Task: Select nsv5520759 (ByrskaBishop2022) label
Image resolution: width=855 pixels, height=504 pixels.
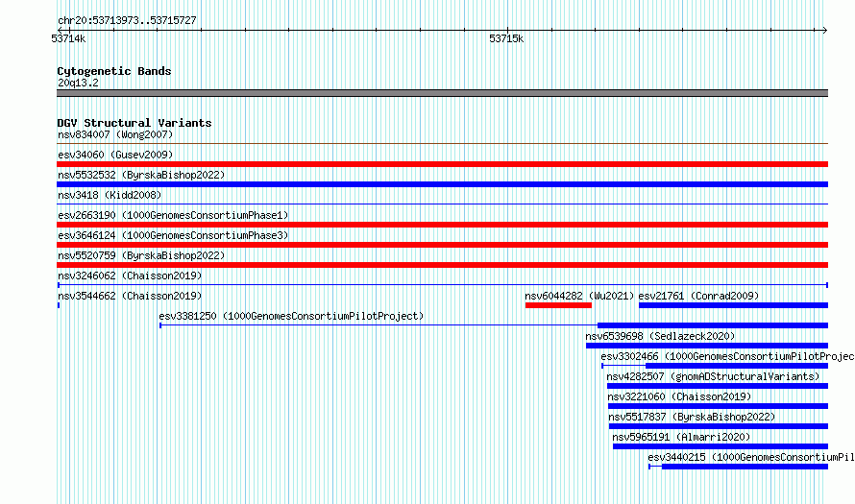Action: coord(141,255)
